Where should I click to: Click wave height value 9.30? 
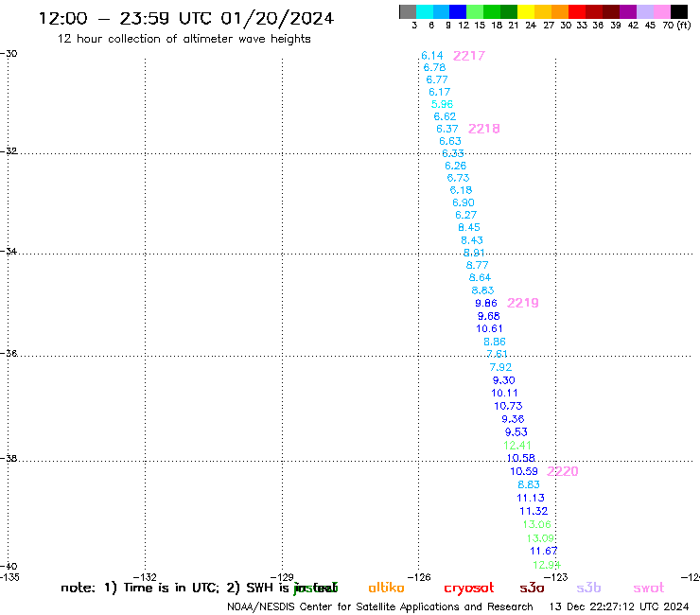pyautogui.click(x=504, y=380)
